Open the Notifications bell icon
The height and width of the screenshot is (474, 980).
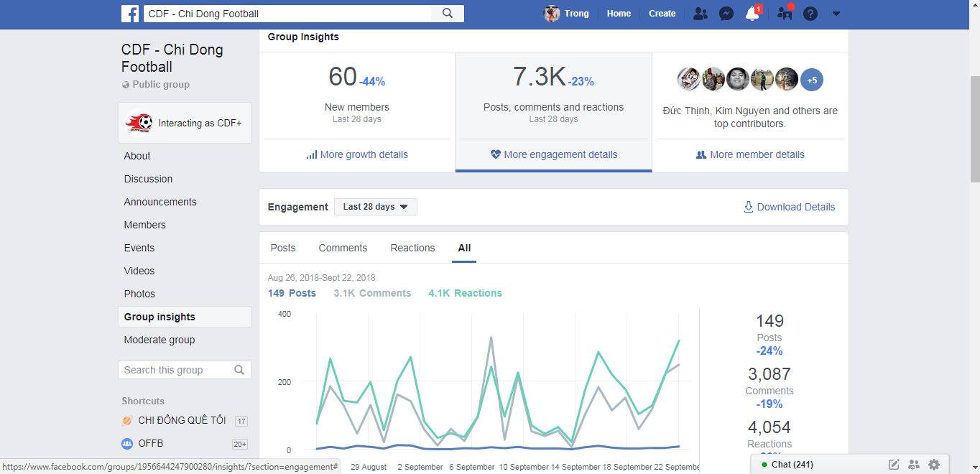click(752, 14)
